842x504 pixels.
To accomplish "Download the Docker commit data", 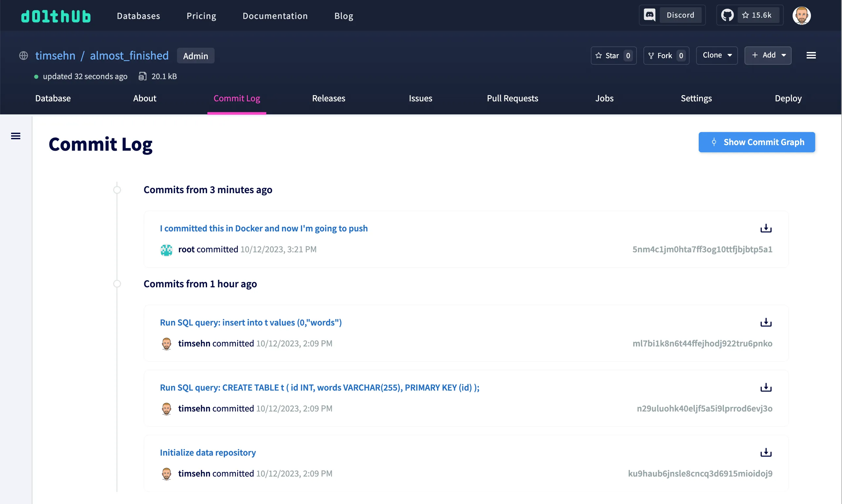I will pyautogui.click(x=765, y=228).
